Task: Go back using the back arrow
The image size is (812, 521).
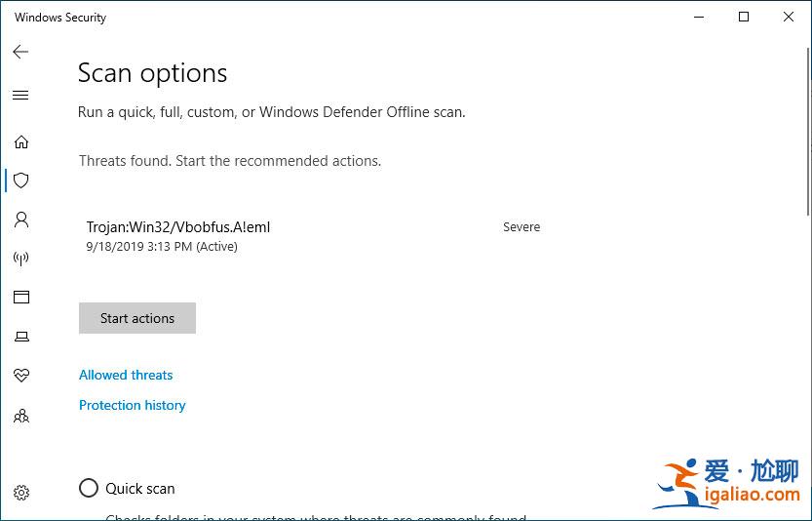Action: (20, 52)
